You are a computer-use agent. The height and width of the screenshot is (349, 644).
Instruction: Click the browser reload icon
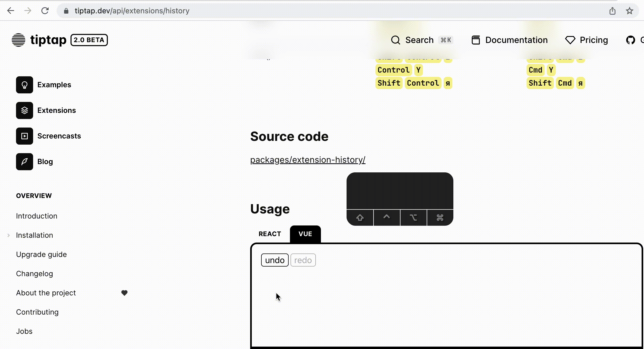[45, 11]
